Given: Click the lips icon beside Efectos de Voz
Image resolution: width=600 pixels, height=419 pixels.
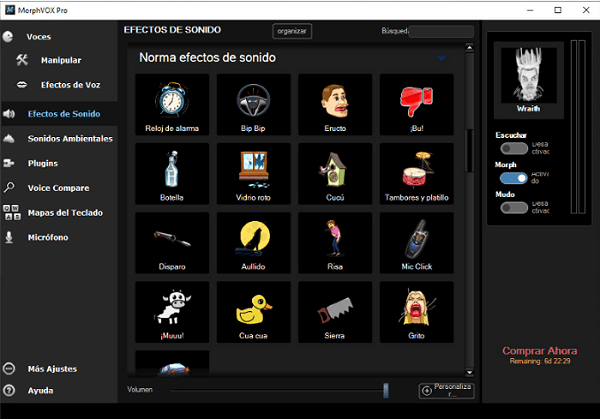Looking at the screenshot, I should (22, 85).
